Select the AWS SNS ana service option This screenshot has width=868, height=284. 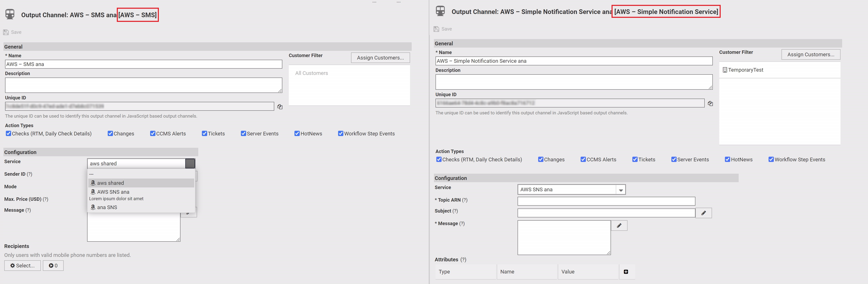click(x=141, y=192)
